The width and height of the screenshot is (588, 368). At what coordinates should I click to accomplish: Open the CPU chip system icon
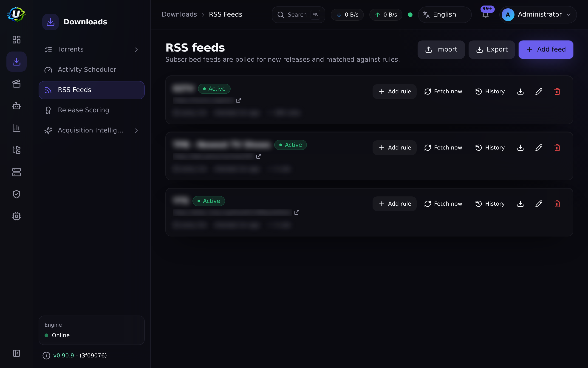tap(16, 216)
